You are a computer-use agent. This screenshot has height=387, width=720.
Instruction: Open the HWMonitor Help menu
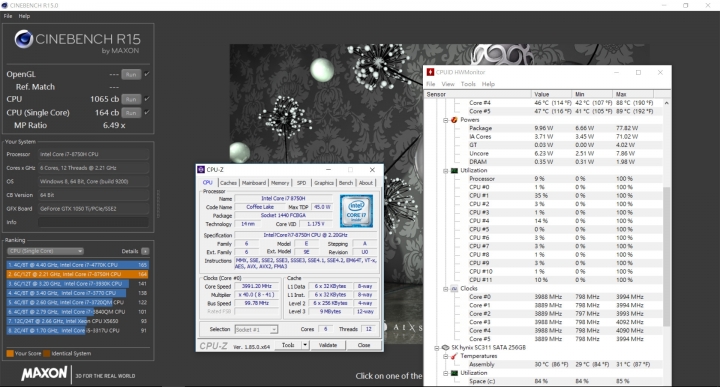(x=488, y=84)
